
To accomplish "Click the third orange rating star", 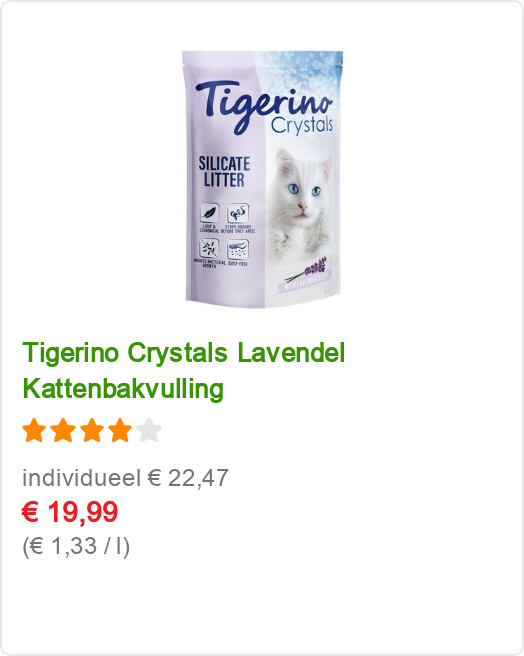I will point(92,430).
